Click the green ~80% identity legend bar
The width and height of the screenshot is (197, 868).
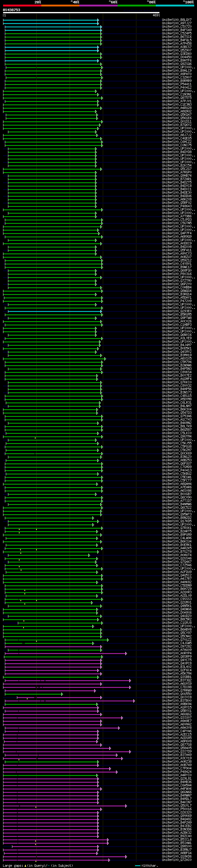[x=137, y=6]
